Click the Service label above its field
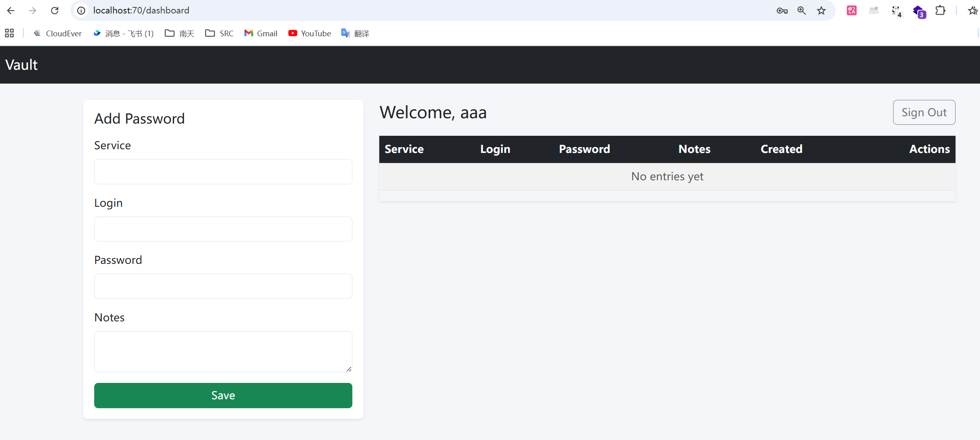Viewport: 980px width, 440px height. (113, 146)
